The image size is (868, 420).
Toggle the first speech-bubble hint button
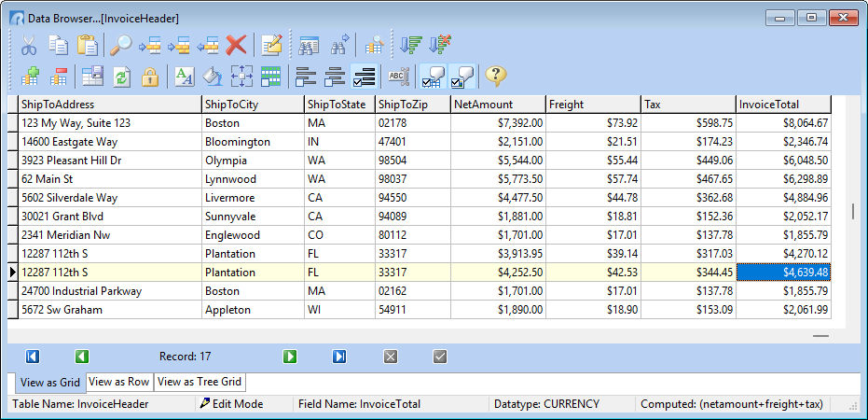point(433,77)
